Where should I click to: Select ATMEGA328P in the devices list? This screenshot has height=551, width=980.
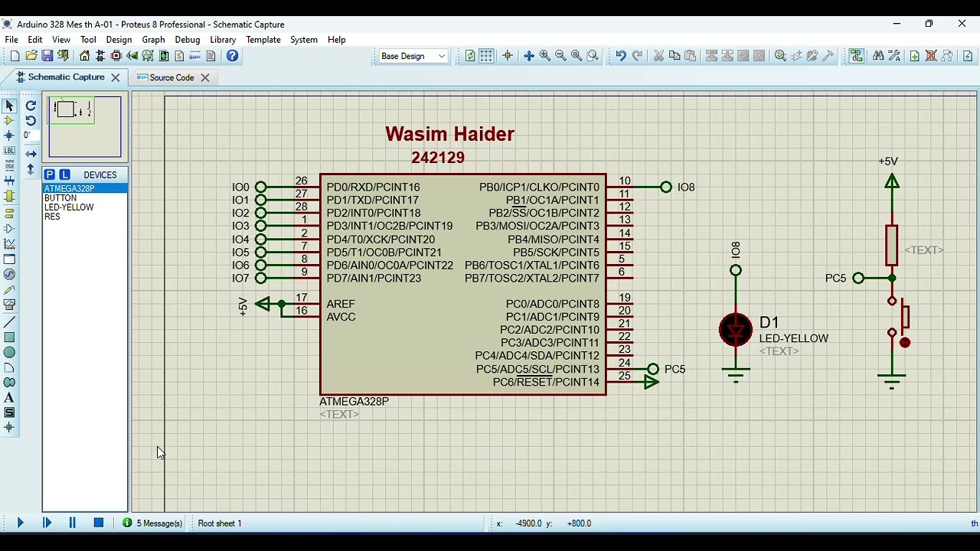(85, 188)
